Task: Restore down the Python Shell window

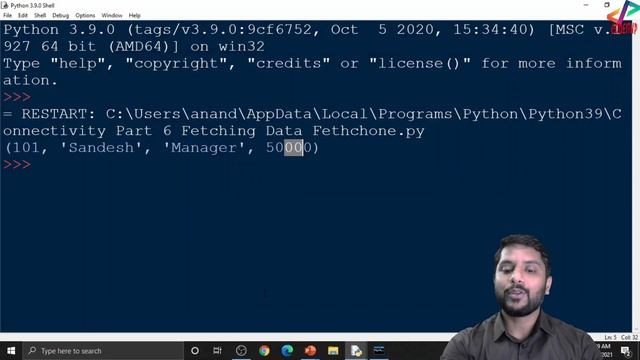Action: point(607,5)
